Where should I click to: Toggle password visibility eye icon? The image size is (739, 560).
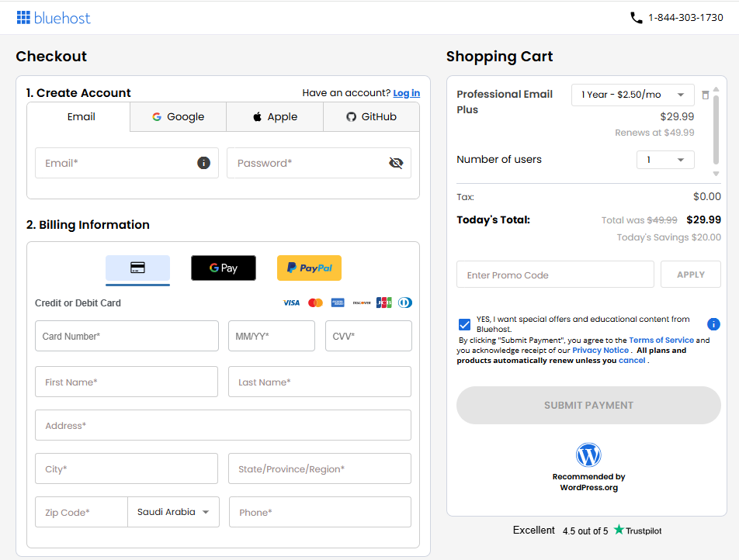pyautogui.click(x=396, y=163)
